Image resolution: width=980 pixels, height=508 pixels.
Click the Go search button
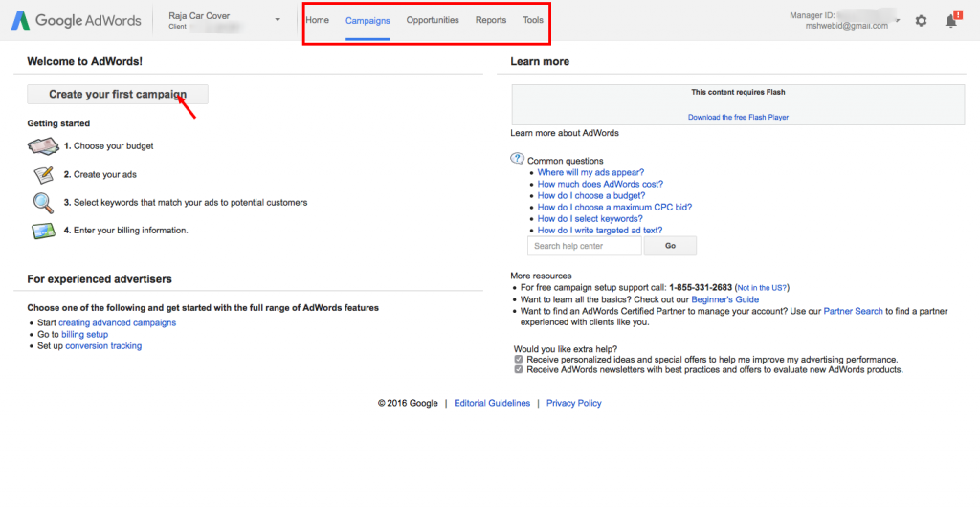670,246
